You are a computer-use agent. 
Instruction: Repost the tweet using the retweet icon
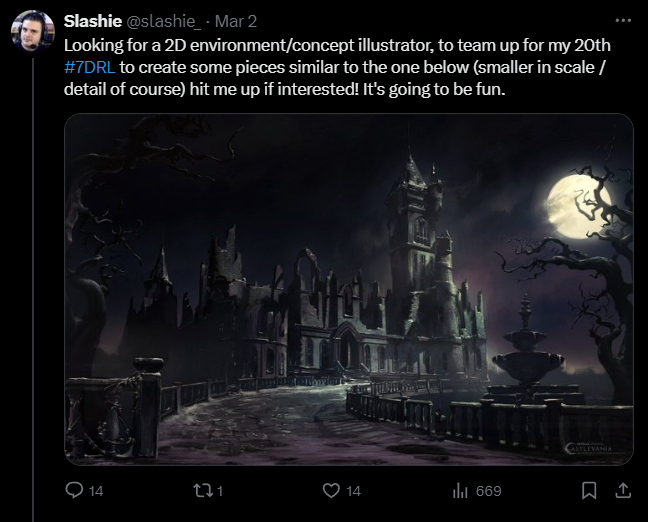pos(204,491)
